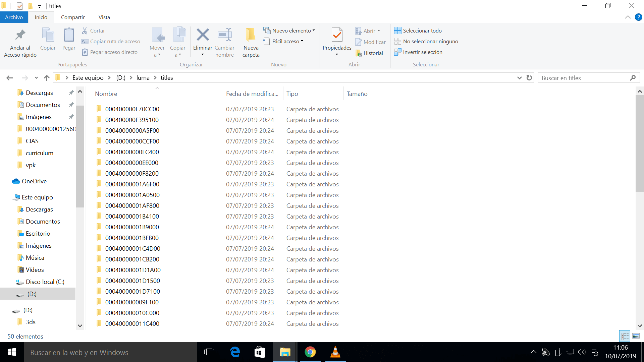Collapse the ribbon with the chevron
The image size is (644, 362).
(x=628, y=17)
